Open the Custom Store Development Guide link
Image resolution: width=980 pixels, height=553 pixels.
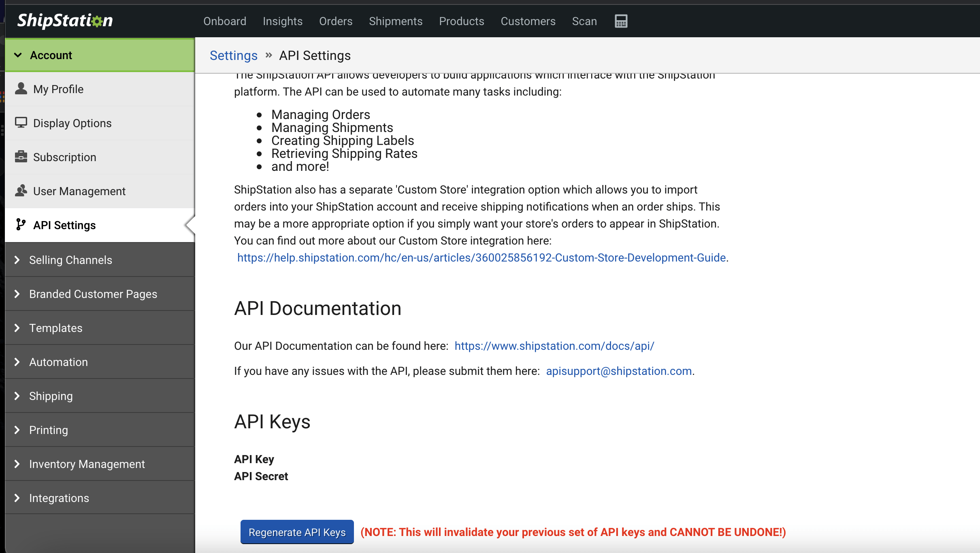pyautogui.click(x=481, y=257)
